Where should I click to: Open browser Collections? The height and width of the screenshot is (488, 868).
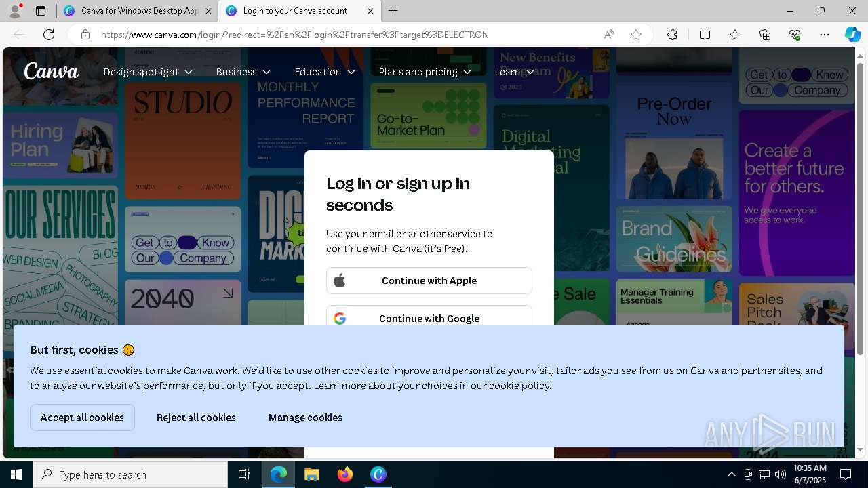(765, 35)
